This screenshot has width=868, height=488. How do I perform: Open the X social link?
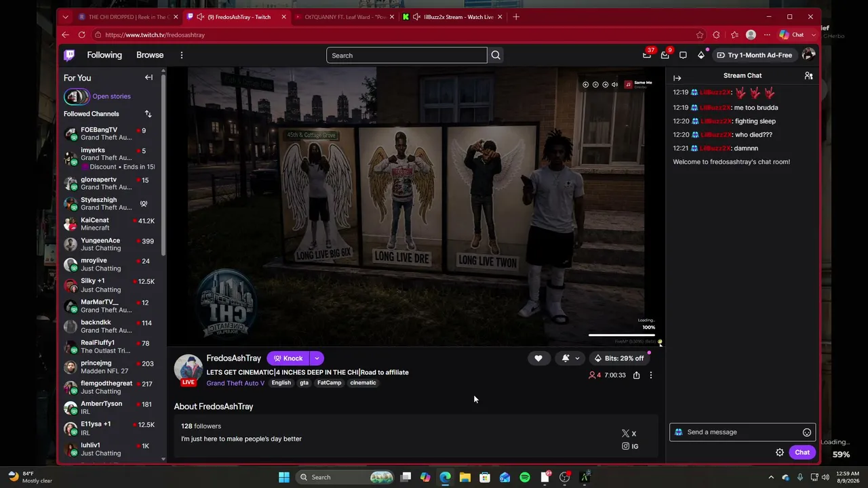click(629, 434)
